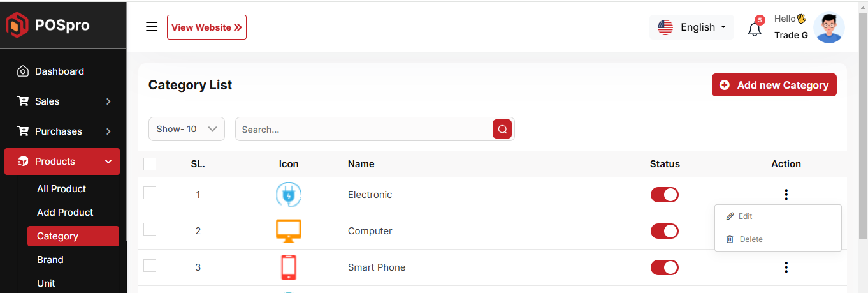Click the Electronic category plug icon
The width and height of the screenshot is (868, 293).
(289, 195)
